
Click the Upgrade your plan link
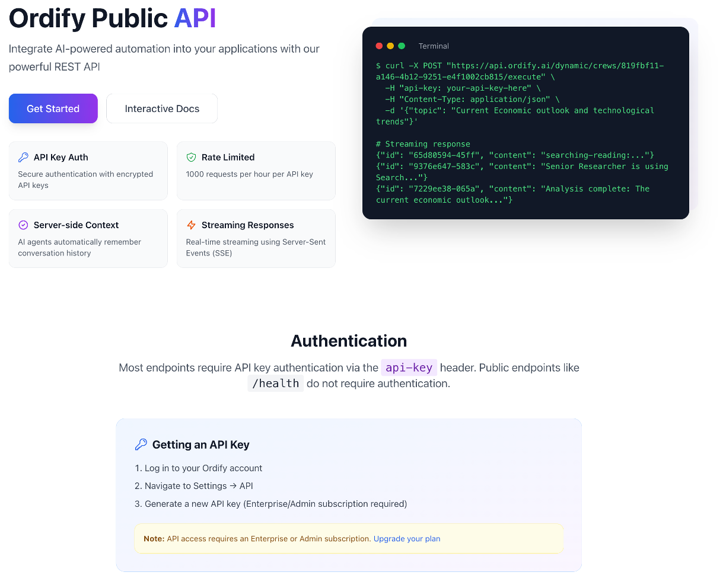[407, 538]
